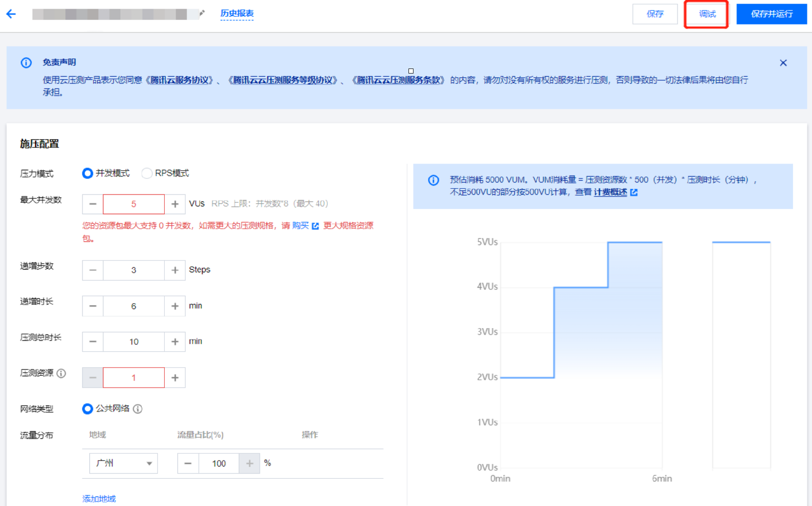
Task: Click the 调试 button
Action: 706,14
